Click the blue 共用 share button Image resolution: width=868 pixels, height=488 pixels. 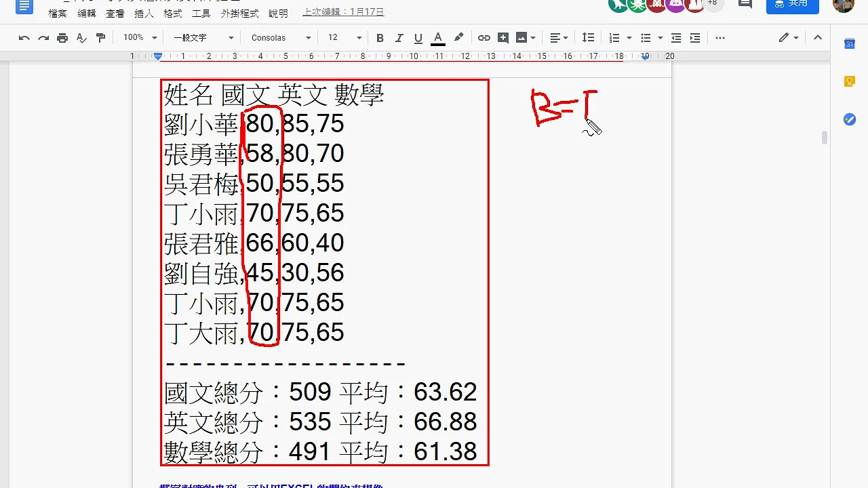(793, 5)
